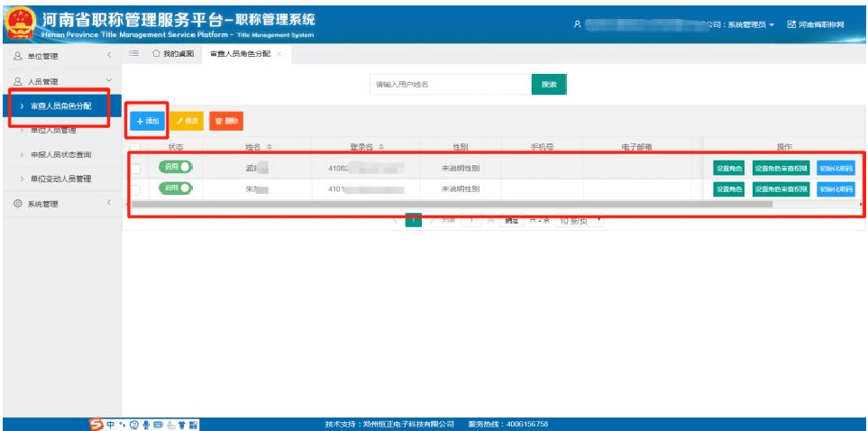Image resolution: width=868 pixels, height=431 pixels.
Task: Click the 确定 pagination confirm button
Action: point(512,221)
